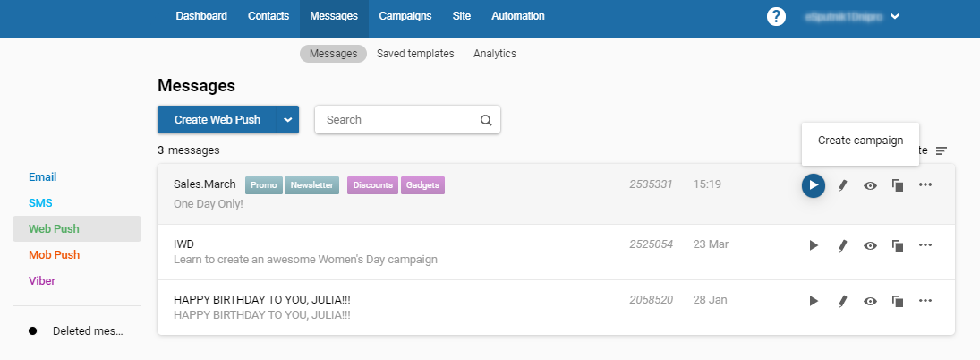Preview the Sales.March message
The height and width of the screenshot is (360, 980).
tap(870, 185)
